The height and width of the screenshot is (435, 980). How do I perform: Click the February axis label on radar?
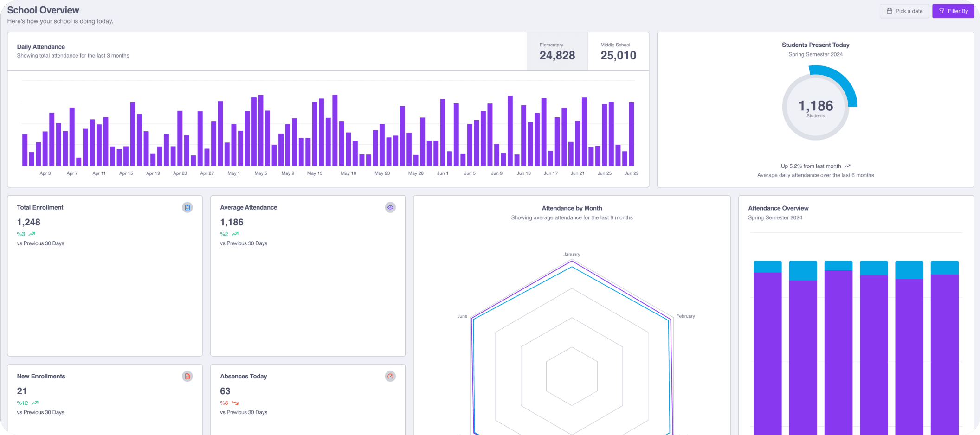pyautogui.click(x=685, y=316)
